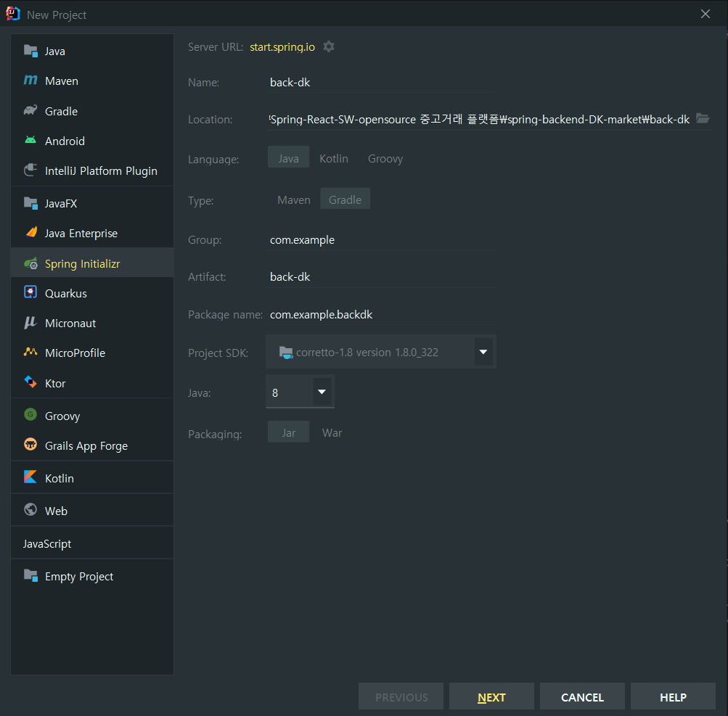
Task: Select the Empty Project folder icon
Action: (x=30, y=575)
